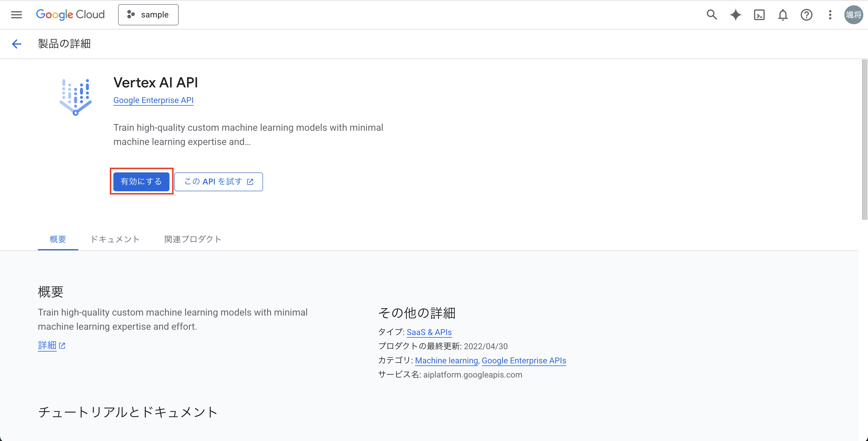Click the Google Cloud logo

point(71,14)
